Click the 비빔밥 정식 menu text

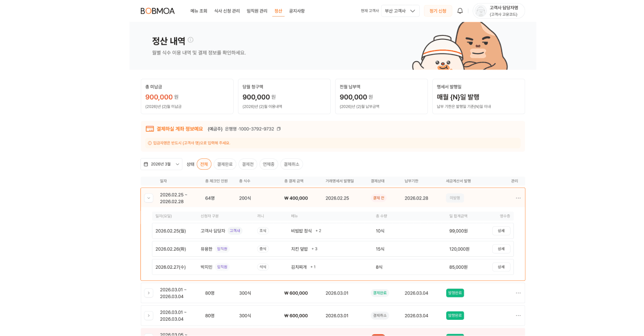coord(301,231)
